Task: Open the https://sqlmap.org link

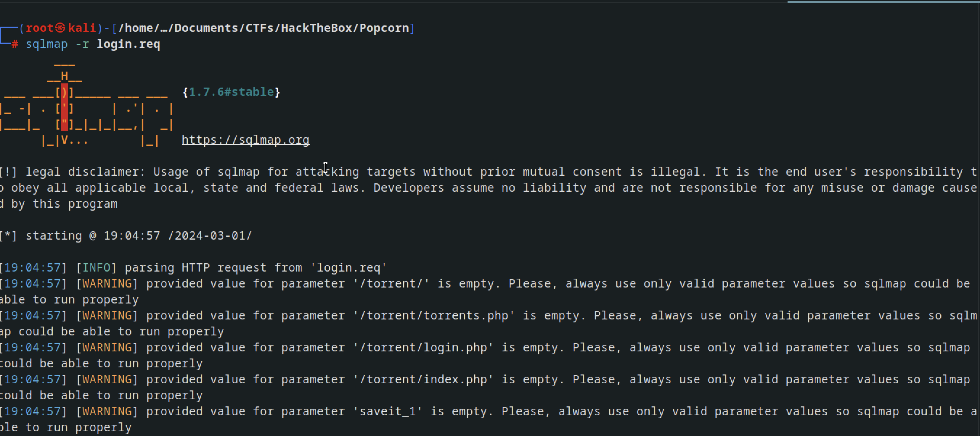Action: pos(245,140)
